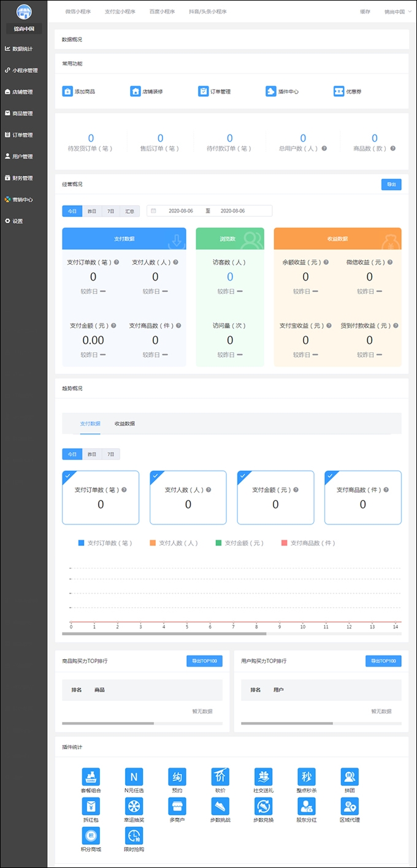
Task: Expand 营销中心 in the left sidebar
Action: (23, 200)
